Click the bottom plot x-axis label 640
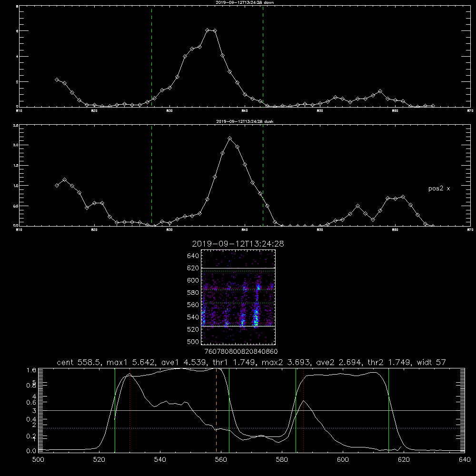This screenshot has width=476, height=476. click(x=465, y=460)
